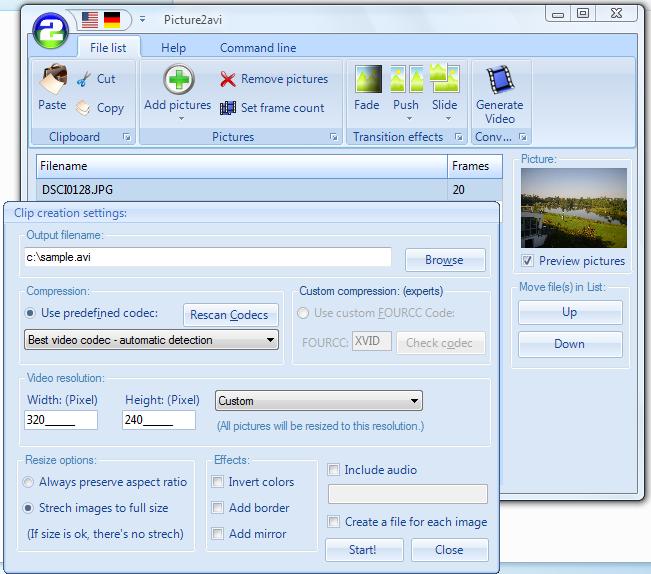
Task: Click the Remove pictures red X icon
Action: point(228,80)
